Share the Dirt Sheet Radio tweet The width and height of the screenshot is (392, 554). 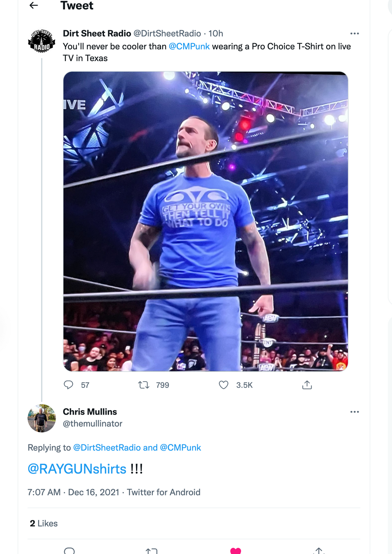tap(307, 385)
